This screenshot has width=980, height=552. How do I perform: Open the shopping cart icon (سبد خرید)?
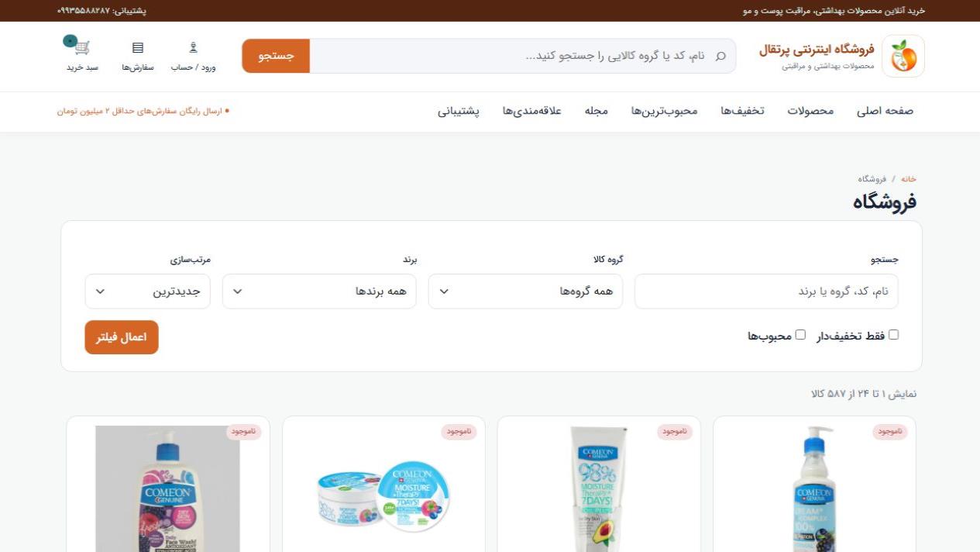click(81, 55)
